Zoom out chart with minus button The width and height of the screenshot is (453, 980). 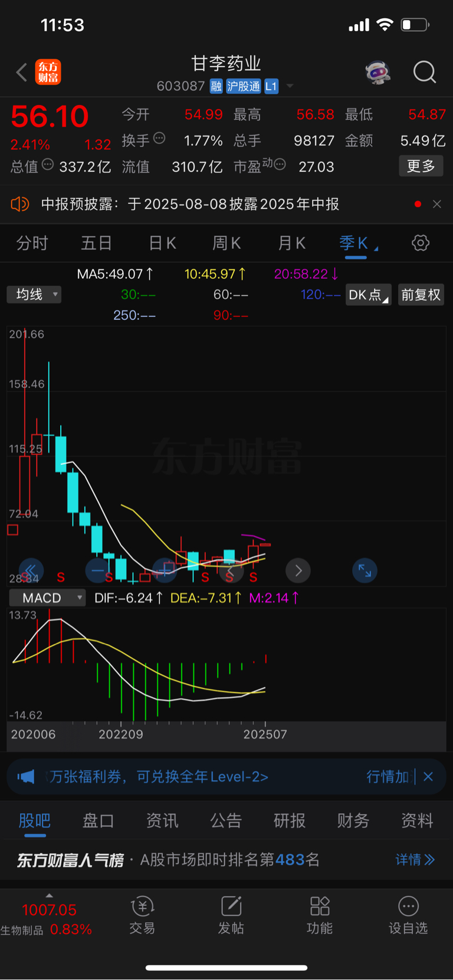[x=98, y=570]
